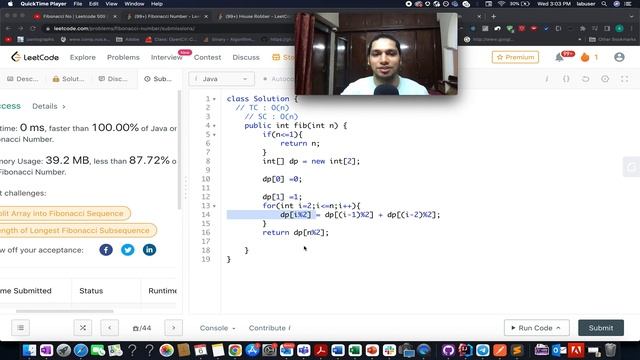Click the Premium button

(515, 57)
